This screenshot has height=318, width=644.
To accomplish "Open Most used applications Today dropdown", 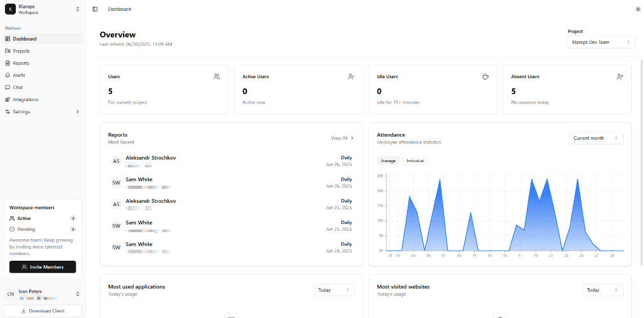I will [x=334, y=290].
